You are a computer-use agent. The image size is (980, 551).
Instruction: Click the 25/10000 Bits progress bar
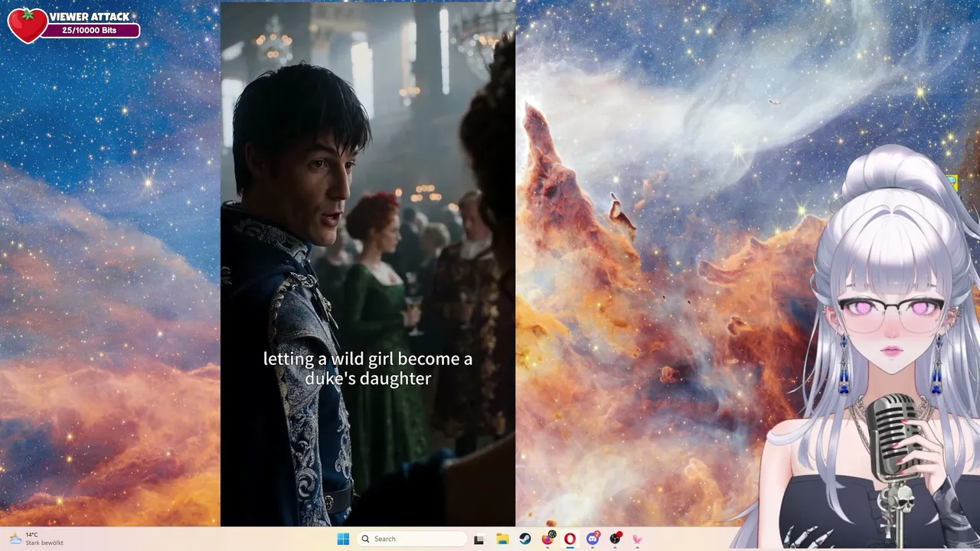coord(90,31)
